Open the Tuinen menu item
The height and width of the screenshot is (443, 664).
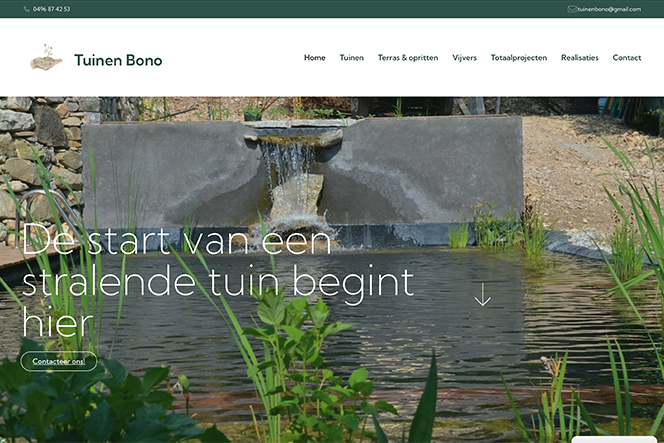(x=351, y=58)
